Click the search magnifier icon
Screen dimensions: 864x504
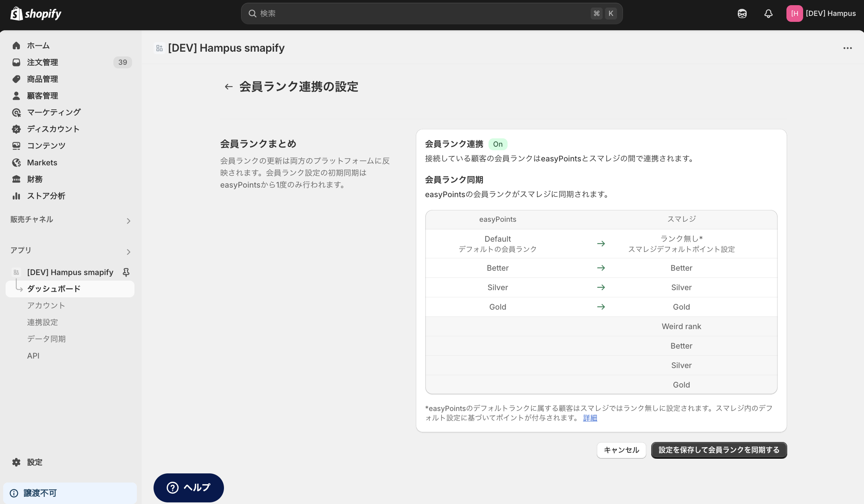tap(252, 14)
